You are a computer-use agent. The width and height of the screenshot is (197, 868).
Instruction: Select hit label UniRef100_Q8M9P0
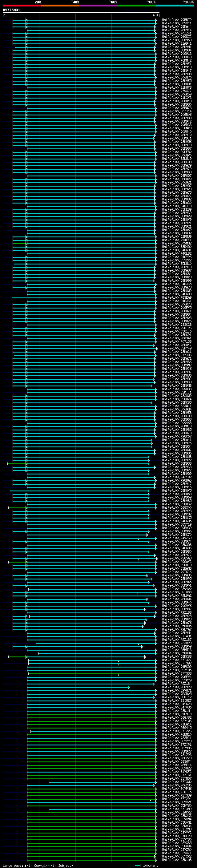177,687
